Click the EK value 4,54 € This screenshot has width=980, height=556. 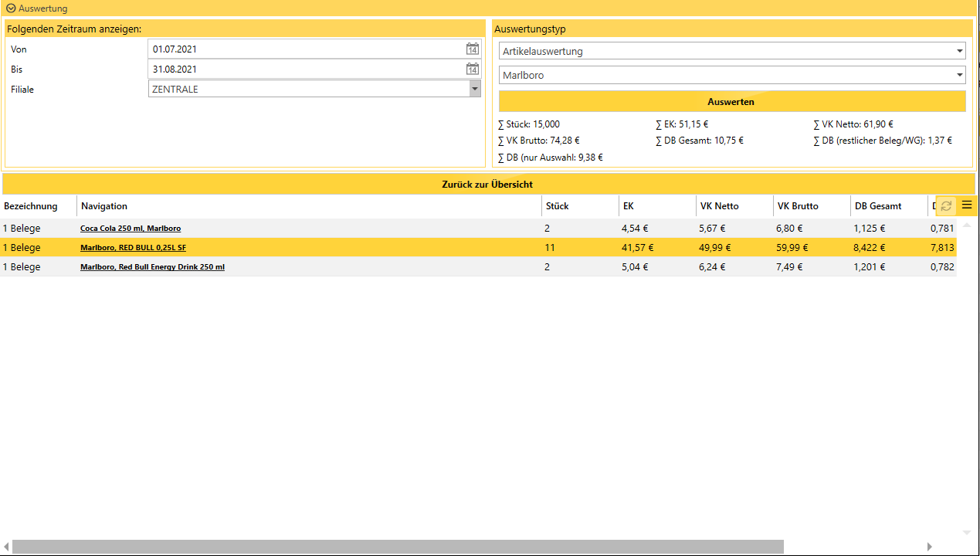coord(635,229)
